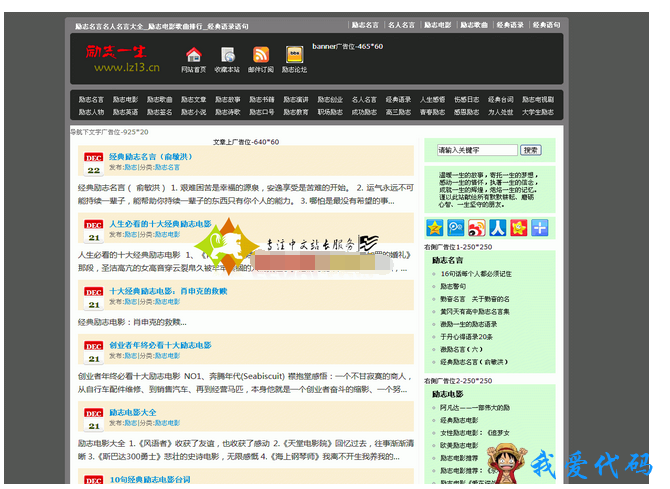Open sidebar link 黄冈天有高中励志名言集

point(475,312)
